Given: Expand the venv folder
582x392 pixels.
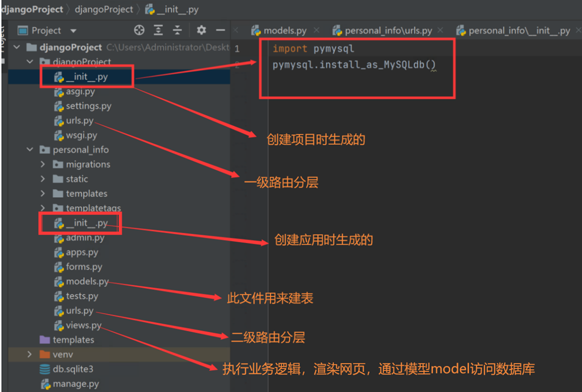Looking at the screenshot, I should tap(30, 354).
